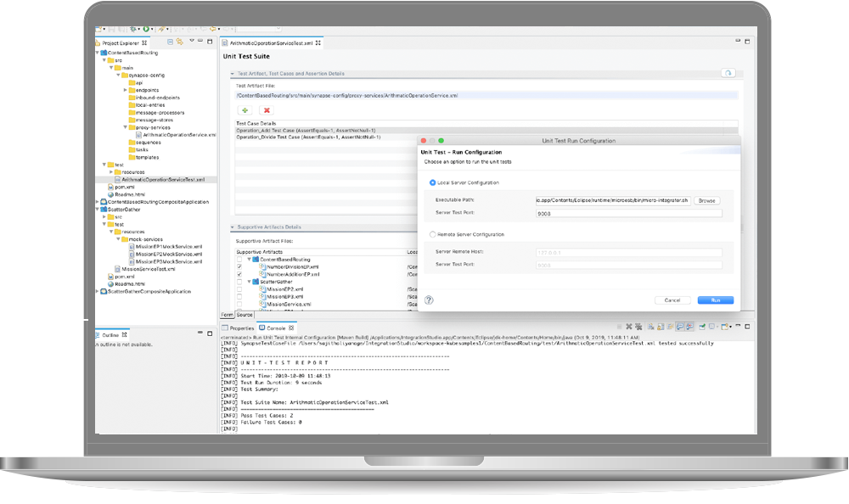Image resolution: width=849 pixels, height=504 pixels.
Task: Click the green plus add test case button
Action: [245, 110]
